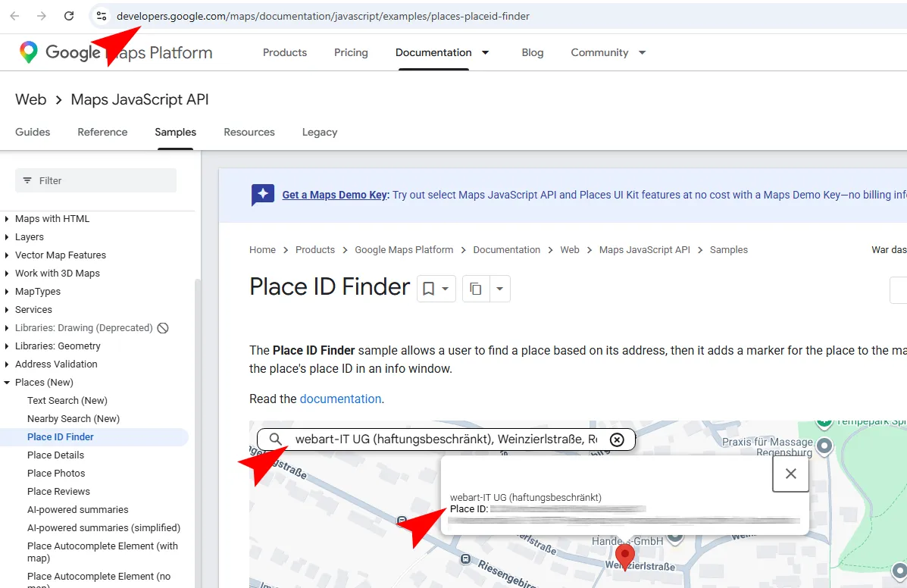Switch to the Resources tab

[249, 132]
